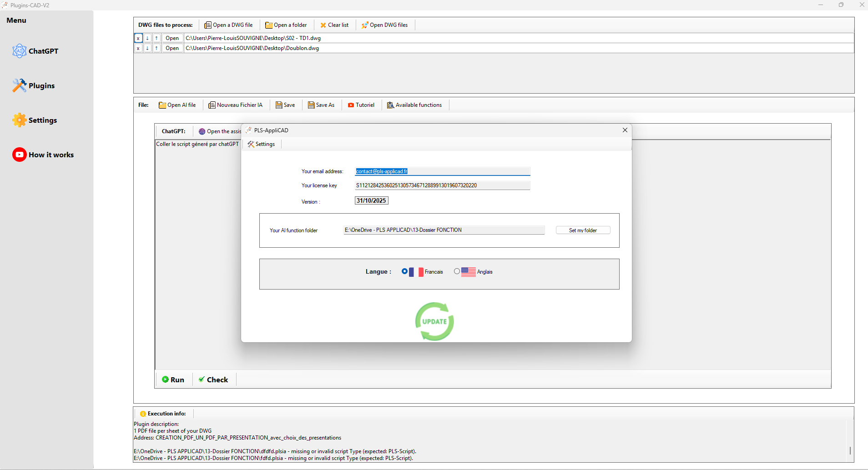Run the script with the Run button

click(x=173, y=380)
